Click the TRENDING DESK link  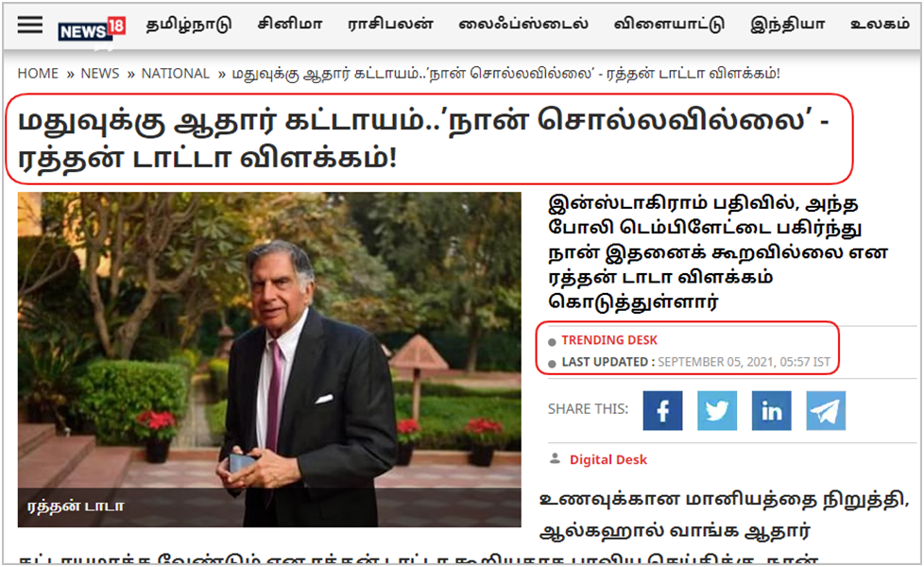pos(609,340)
